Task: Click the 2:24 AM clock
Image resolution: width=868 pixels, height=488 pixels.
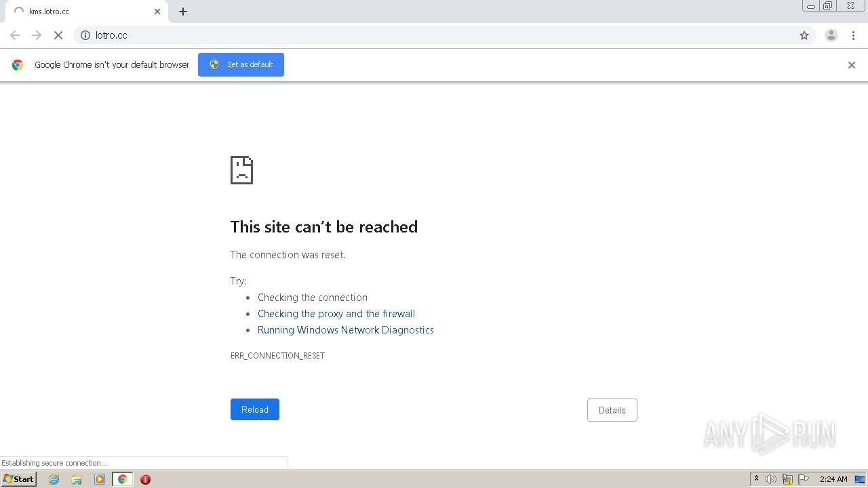Action: [833, 479]
